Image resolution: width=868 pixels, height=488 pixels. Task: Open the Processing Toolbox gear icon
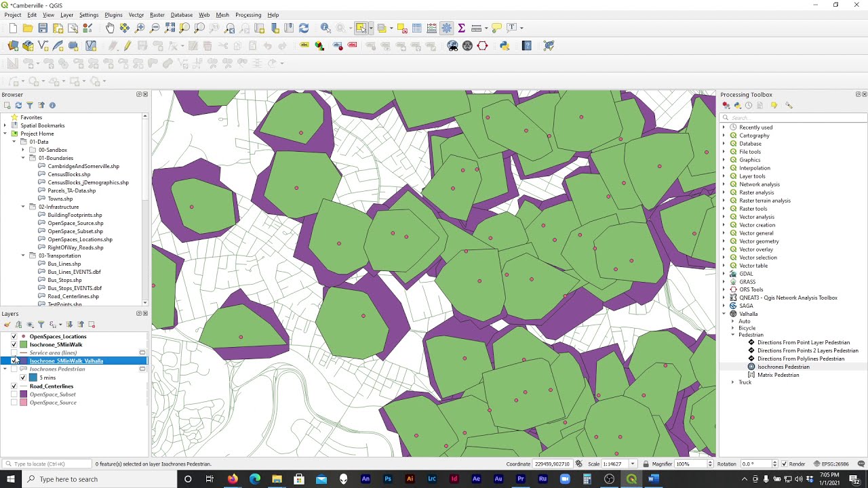[x=446, y=28]
